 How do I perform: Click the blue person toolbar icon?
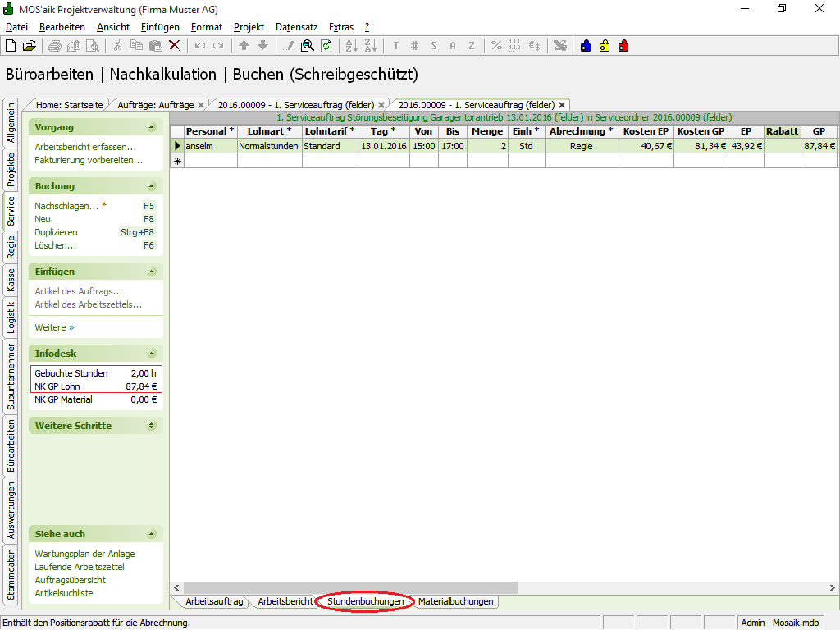point(586,46)
